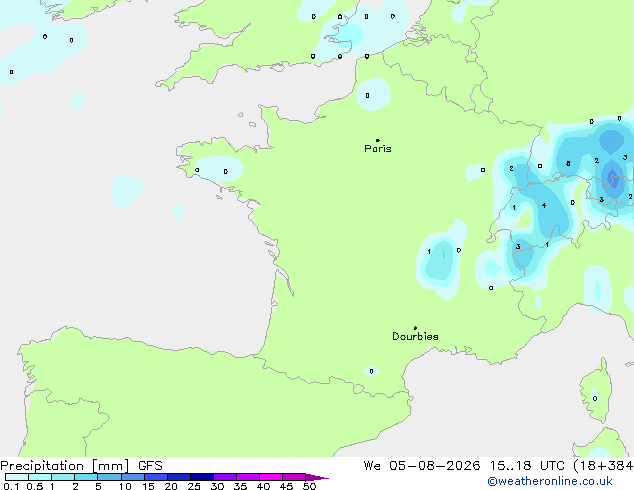Click the 10–15 mm legend swatch
The height and width of the screenshot is (490, 634).
pos(133,477)
